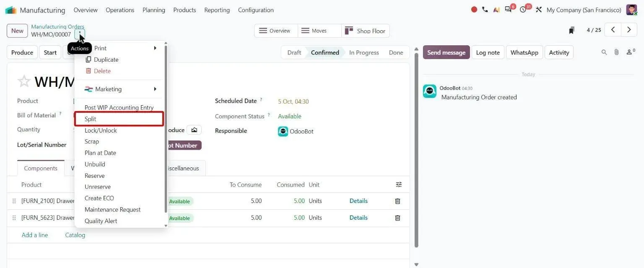The height and width of the screenshot is (268, 644).
Task: Open the Planning menu
Action: pos(153,10)
